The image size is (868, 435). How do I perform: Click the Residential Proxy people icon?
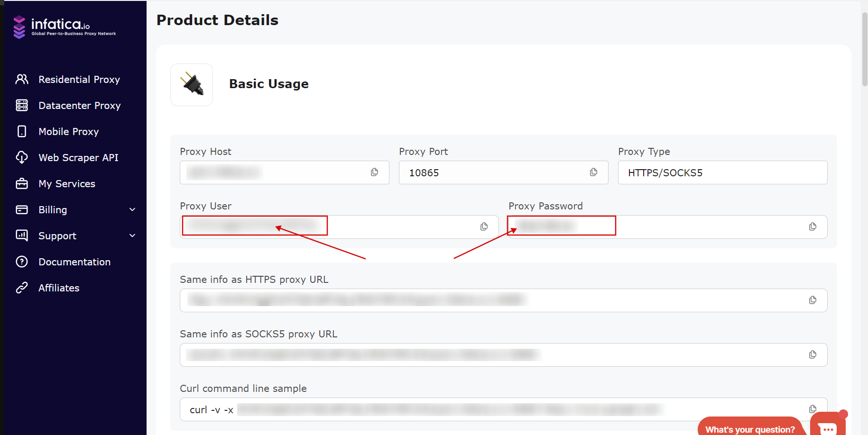[22, 79]
